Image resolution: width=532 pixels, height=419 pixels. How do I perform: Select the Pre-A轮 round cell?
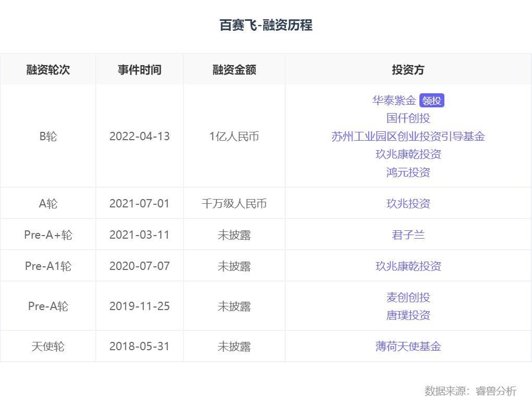click(x=48, y=306)
